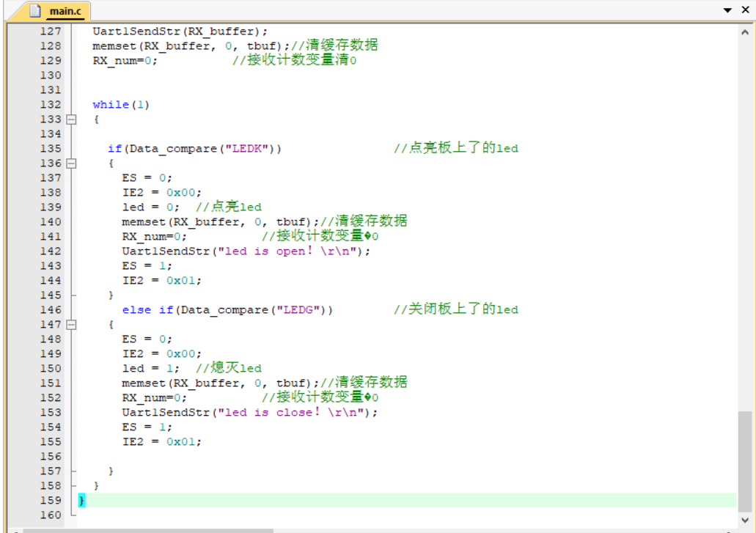Click the while(1) statement
The image size is (756, 533).
tap(121, 105)
